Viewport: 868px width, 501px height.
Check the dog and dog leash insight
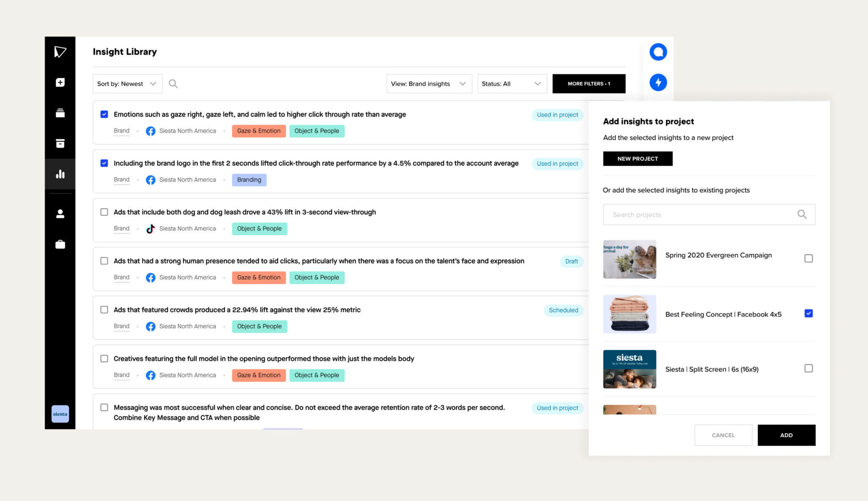[x=104, y=212]
